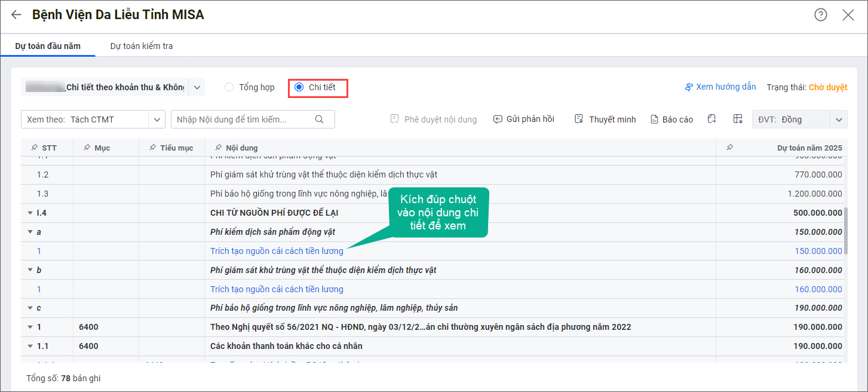Collapse row I.4 Chi từ nguồn phí

point(30,213)
